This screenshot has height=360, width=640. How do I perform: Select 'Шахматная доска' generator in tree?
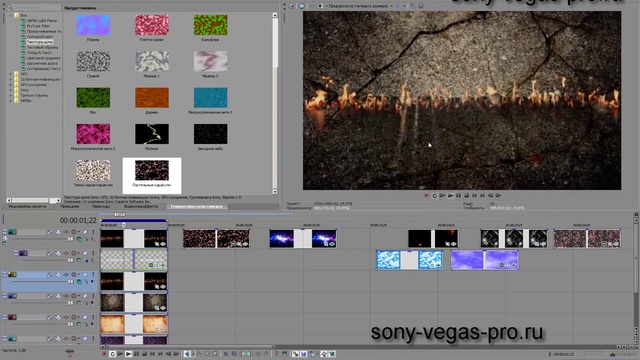[x=42, y=63]
